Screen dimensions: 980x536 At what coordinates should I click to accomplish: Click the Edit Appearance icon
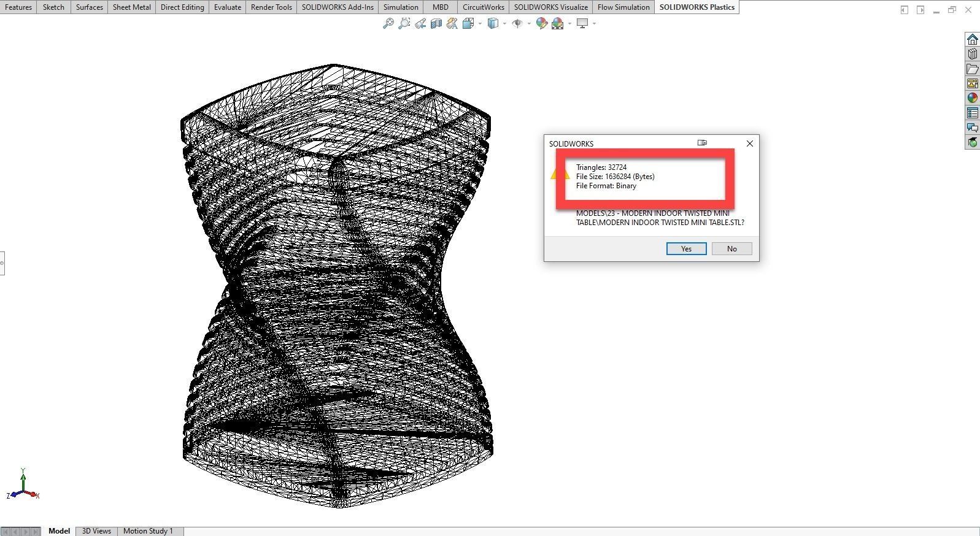pos(541,23)
